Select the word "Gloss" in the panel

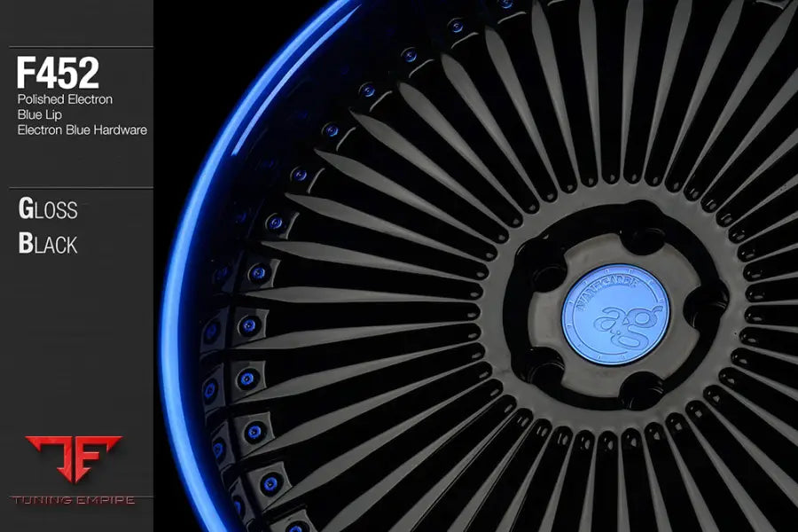pyautogui.click(x=48, y=210)
